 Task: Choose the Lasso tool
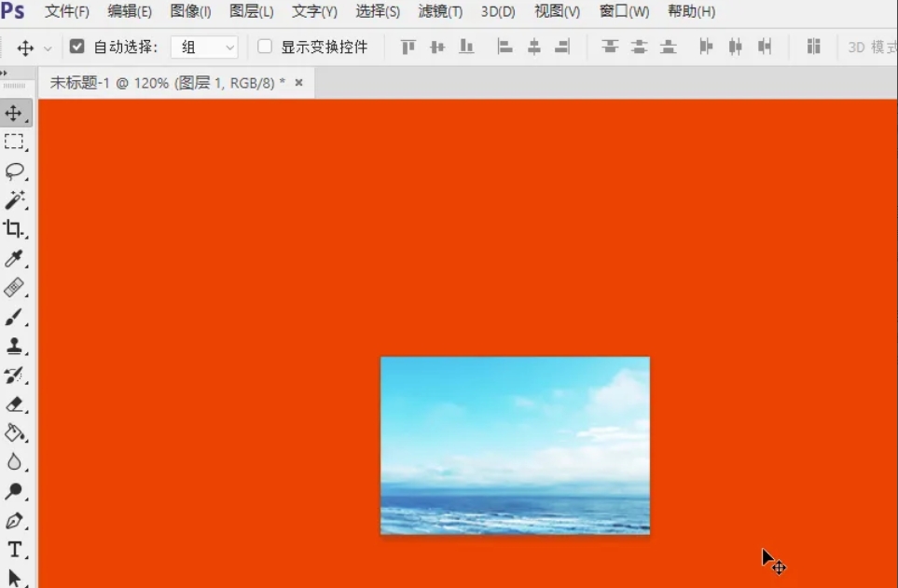coord(14,171)
